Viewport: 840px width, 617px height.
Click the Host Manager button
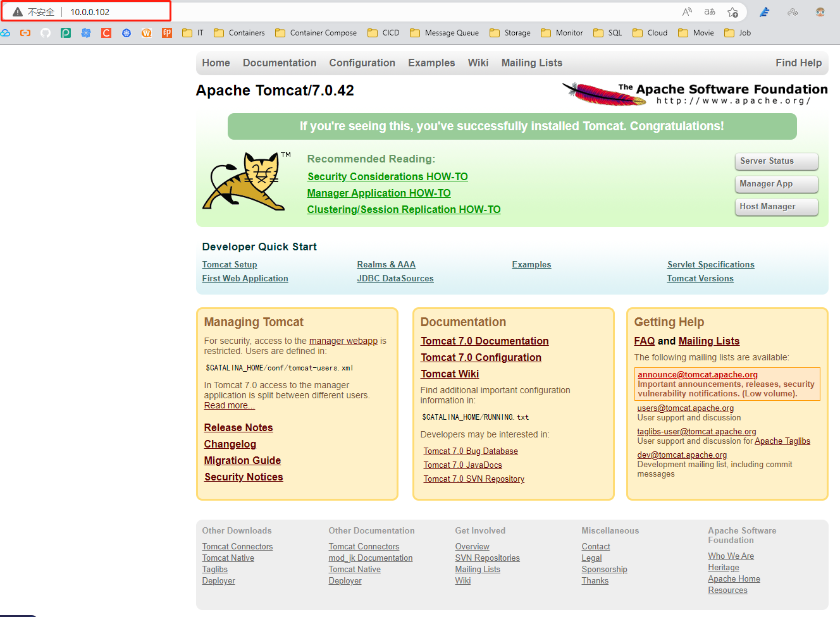click(776, 207)
